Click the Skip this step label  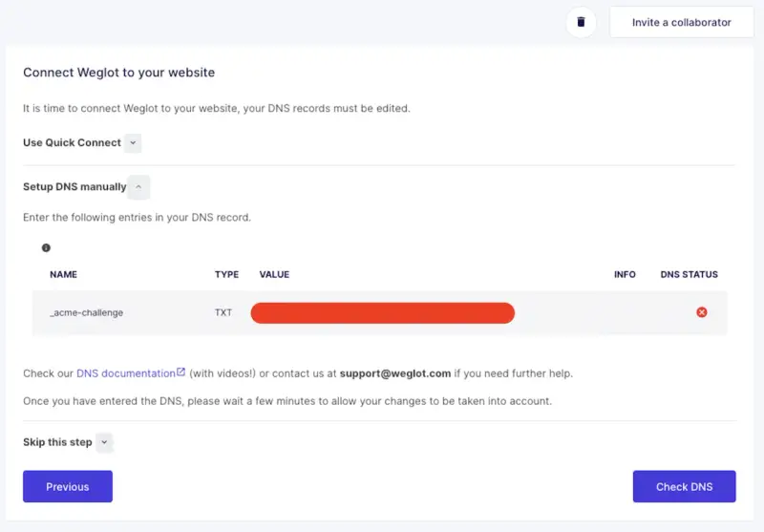coord(57,442)
